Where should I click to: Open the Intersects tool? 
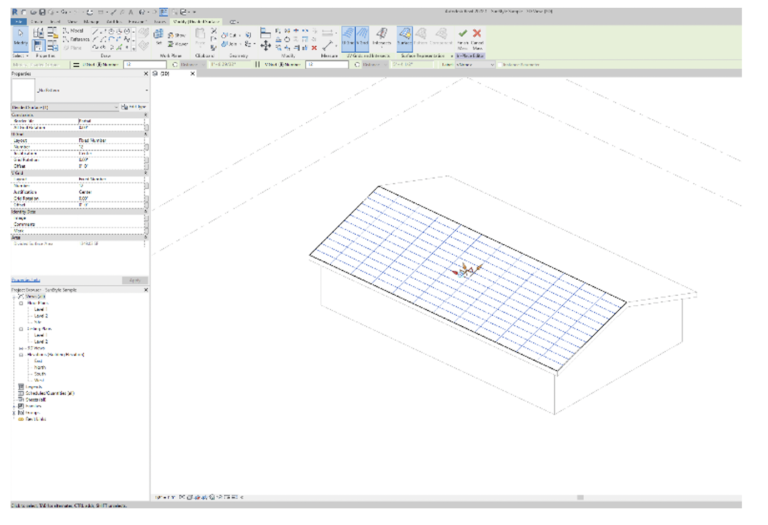tap(382, 37)
